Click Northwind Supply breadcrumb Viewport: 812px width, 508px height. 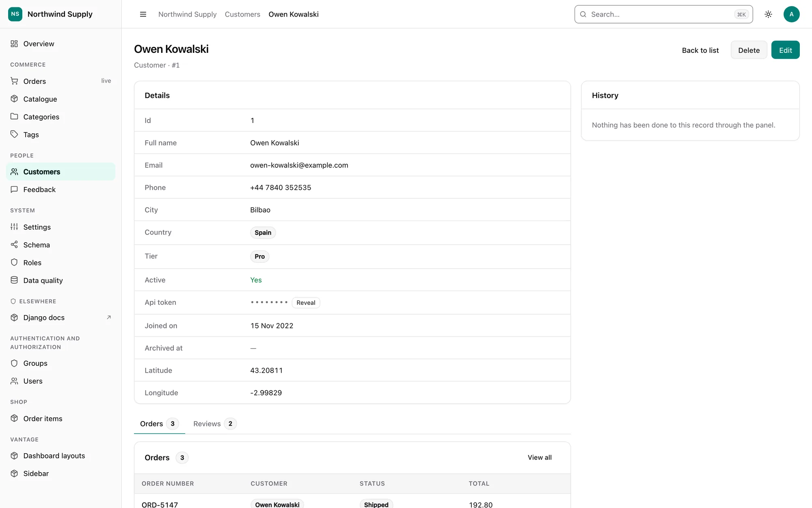pos(187,14)
